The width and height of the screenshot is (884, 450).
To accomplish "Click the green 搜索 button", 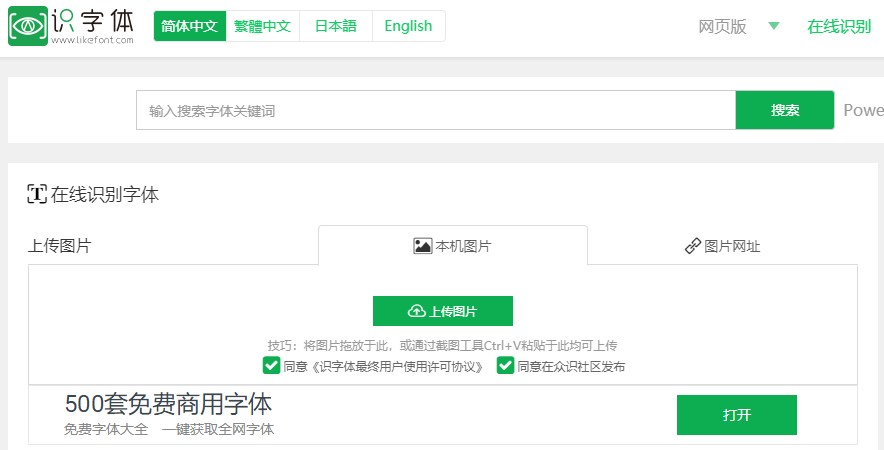I will (785, 110).
